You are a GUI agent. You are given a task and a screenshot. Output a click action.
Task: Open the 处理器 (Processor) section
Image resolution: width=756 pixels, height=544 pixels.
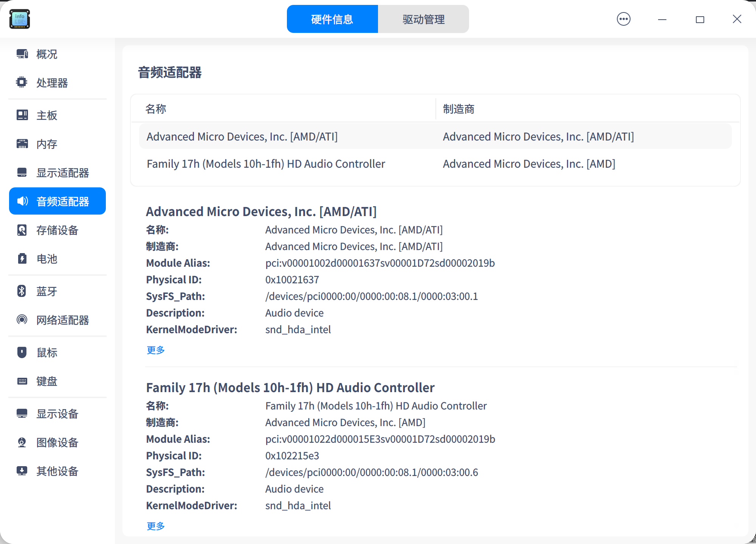click(52, 83)
